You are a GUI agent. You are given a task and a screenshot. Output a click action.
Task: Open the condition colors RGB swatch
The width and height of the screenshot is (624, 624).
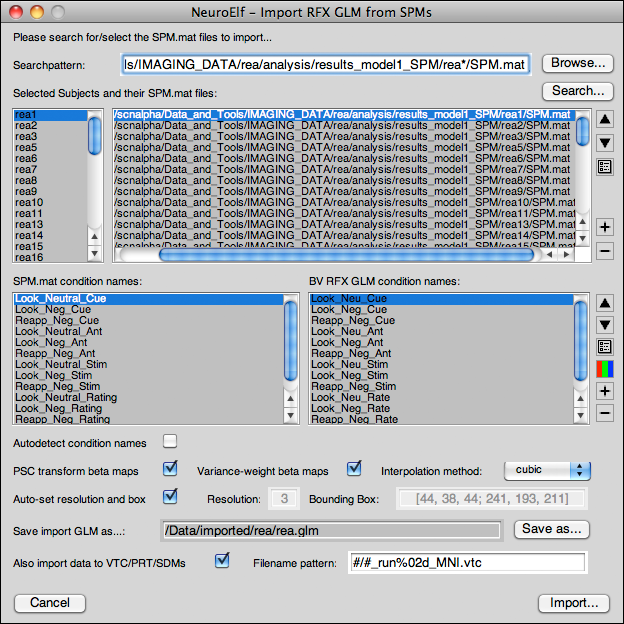pyautogui.click(x=604, y=369)
